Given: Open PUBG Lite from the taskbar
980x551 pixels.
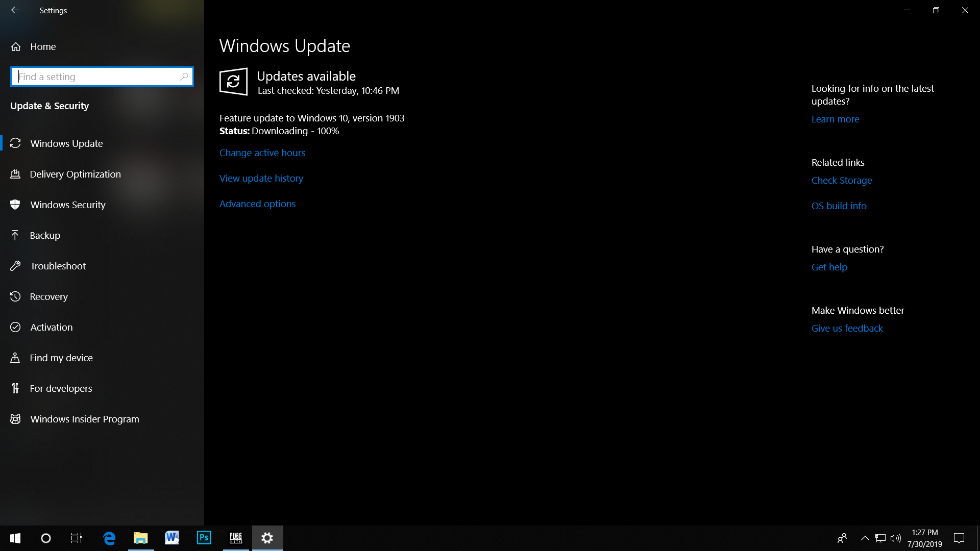Looking at the screenshot, I should click(236, 538).
